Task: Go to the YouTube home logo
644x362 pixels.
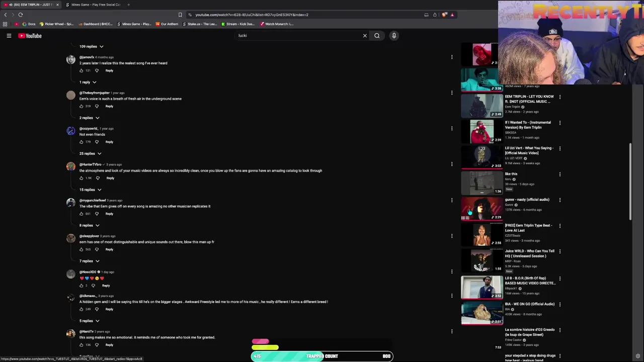Action: point(30,36)
